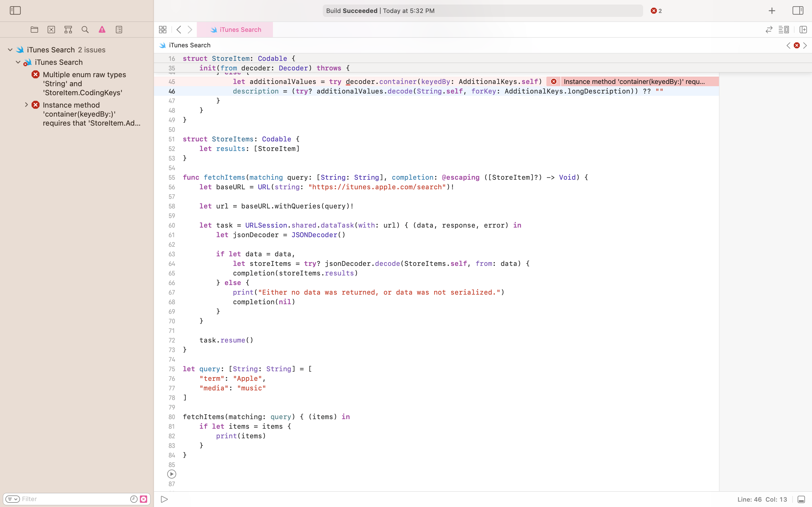Click iTunes Search in the jump bar
Image resolution: width=812 pixels, height=507 pixels.
pos(189,45)
